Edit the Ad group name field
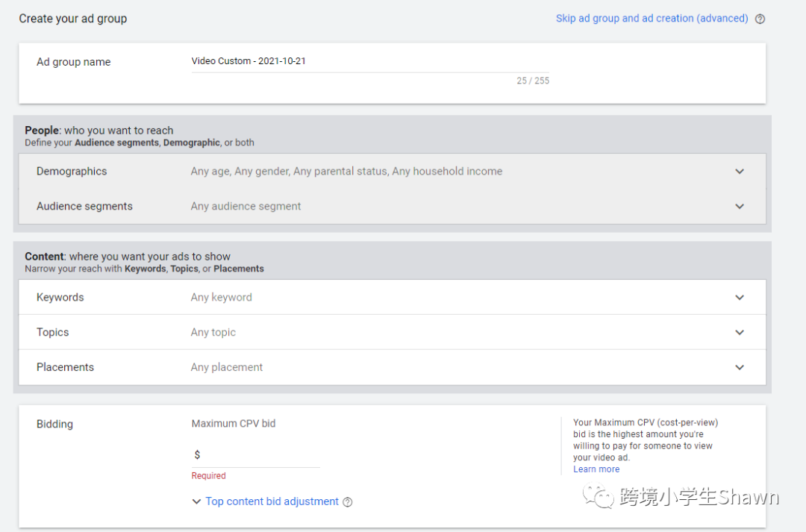Screen dimensions: 806x532 coord(369,61)
